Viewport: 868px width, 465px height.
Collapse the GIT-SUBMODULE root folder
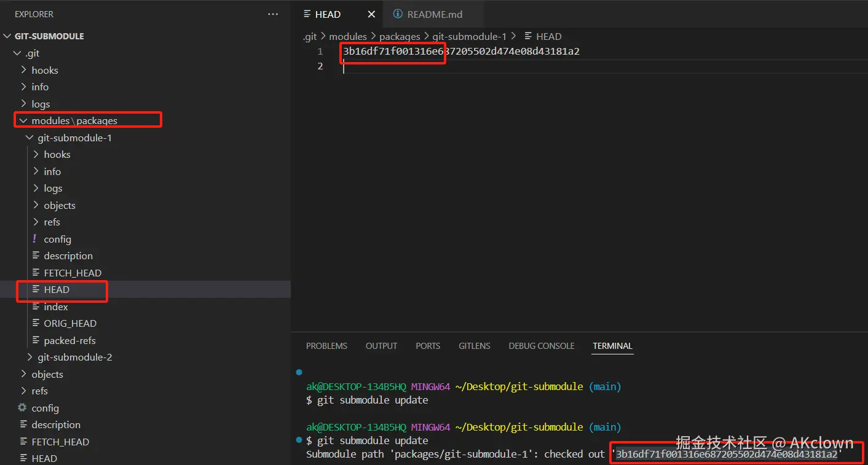coord(7,36)
